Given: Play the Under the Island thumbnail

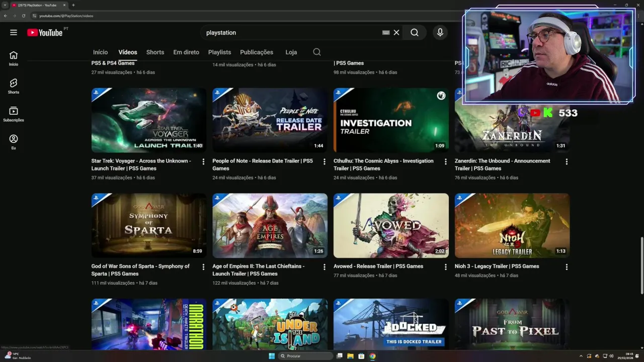Looking at the screenshot, I should tap(270, 324).
